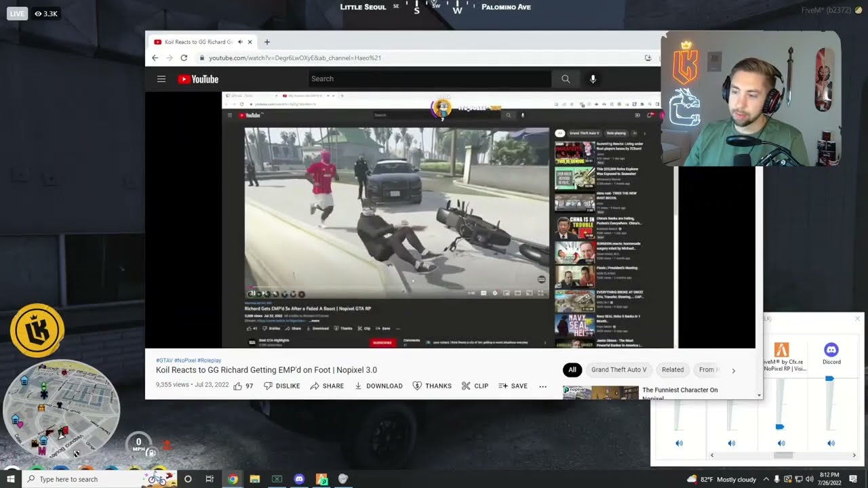
Task: Open the green Xbox Game Bar taskbar icon
Action: click(x=277, y=479)
